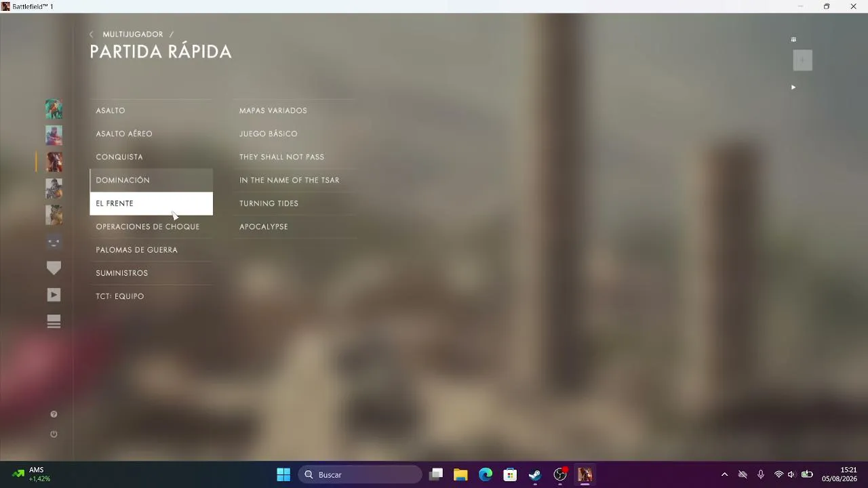The height and width of the screenshot is (488, 868).
Task: Click the microphone tray icon
Action: (761, 474)
